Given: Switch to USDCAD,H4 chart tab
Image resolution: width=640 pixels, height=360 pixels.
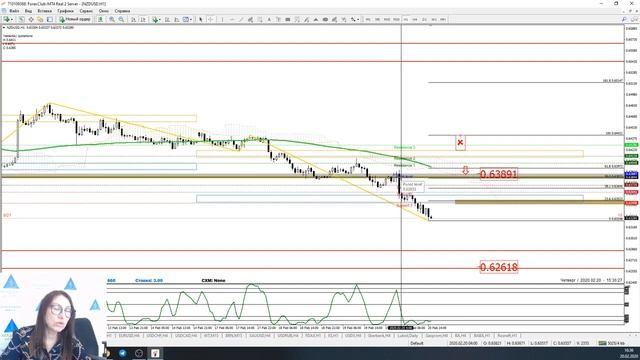Looking at the screenshot, I should (x=186, y=336).
